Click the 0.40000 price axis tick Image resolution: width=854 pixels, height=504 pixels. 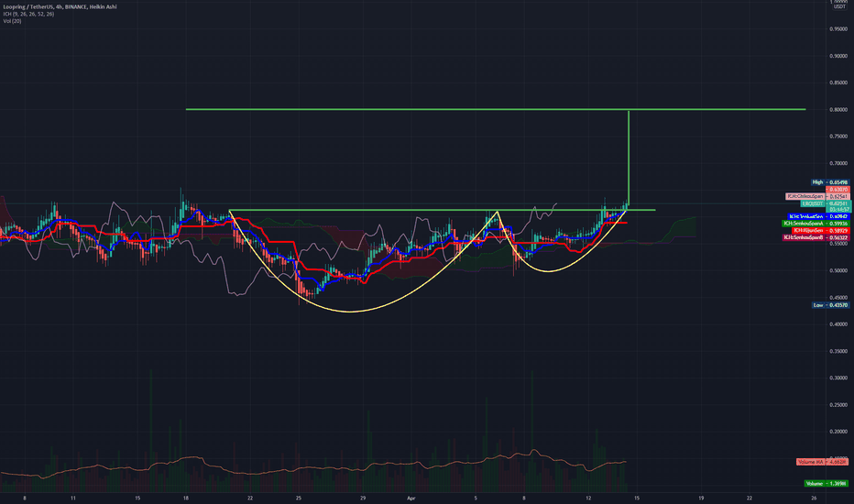(838, 324)
